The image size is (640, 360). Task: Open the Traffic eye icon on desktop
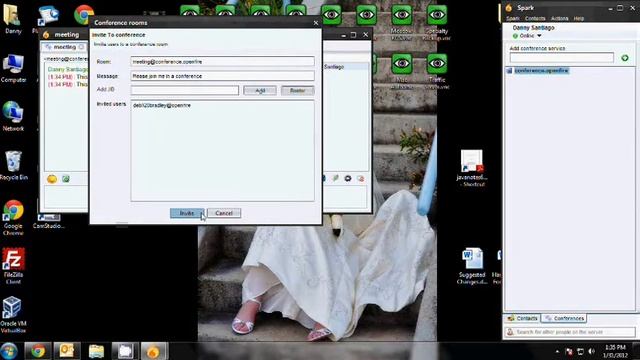(437, 71)
